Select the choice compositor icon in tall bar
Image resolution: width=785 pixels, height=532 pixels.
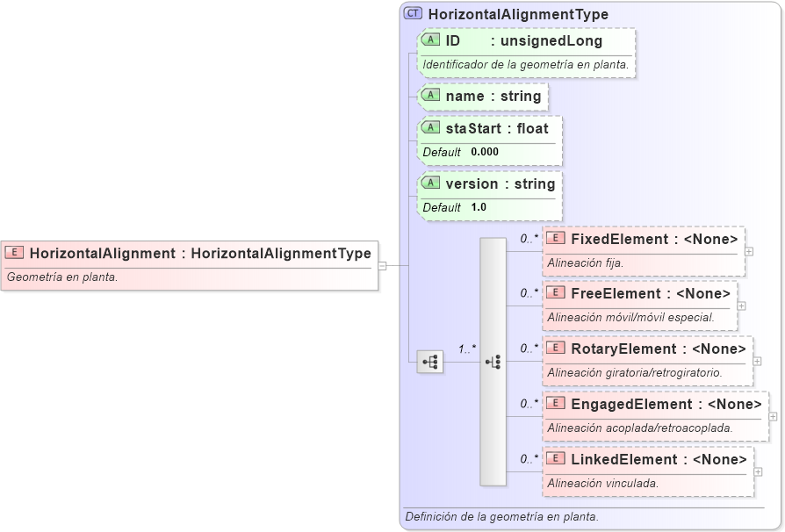tap(493, 362)
